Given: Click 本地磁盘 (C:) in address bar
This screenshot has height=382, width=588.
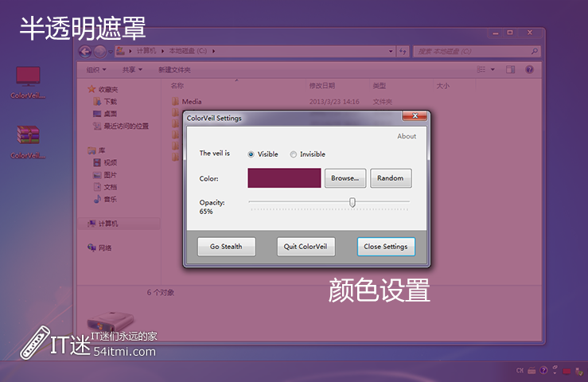Looking at the screenshot, I should [x=188, y=51].
